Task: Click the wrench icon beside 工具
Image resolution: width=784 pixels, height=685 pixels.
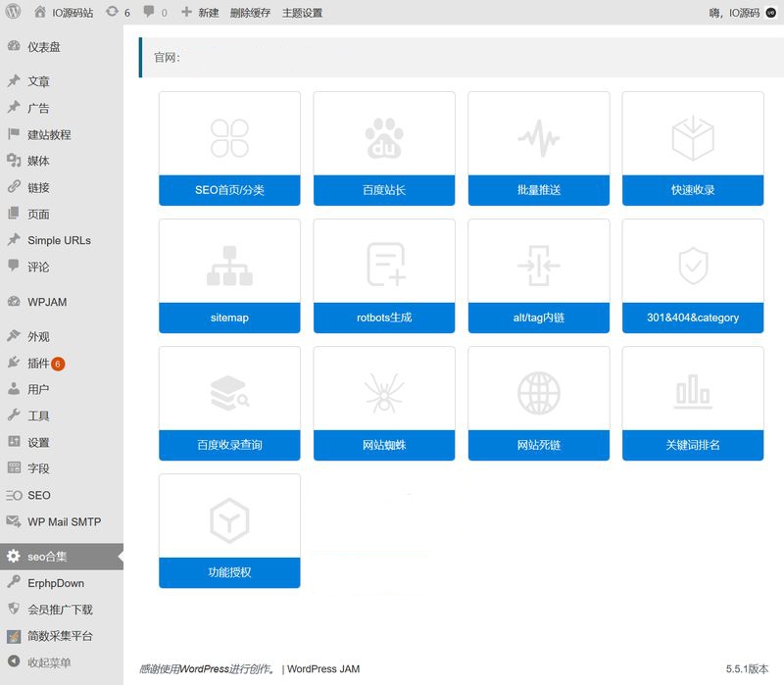Action: point(14,415)
